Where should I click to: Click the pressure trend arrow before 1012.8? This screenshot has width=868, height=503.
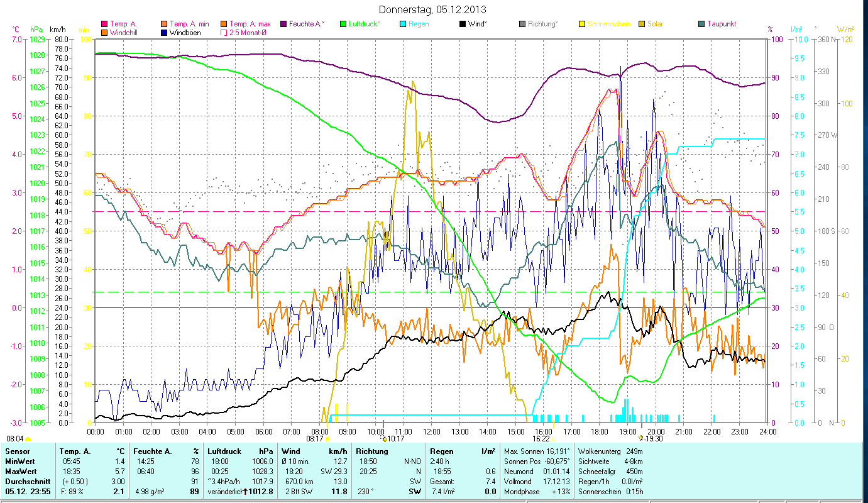[245, 491]
